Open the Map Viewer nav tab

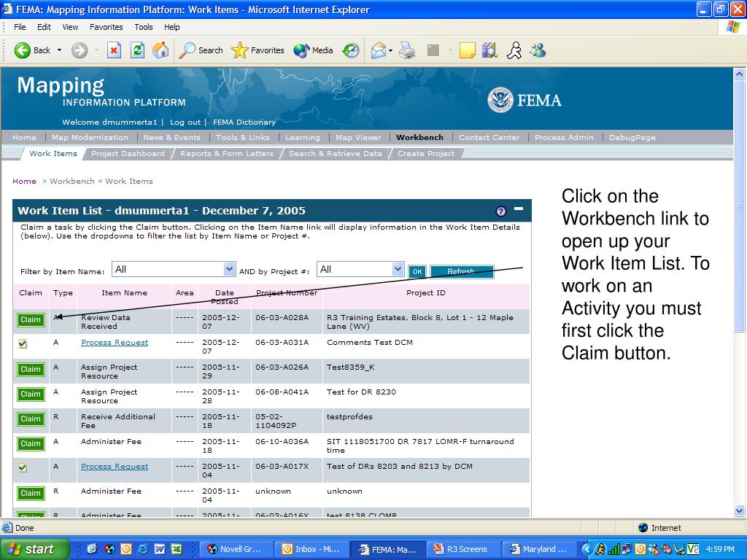pyautogui.click(x=358, y=137)
